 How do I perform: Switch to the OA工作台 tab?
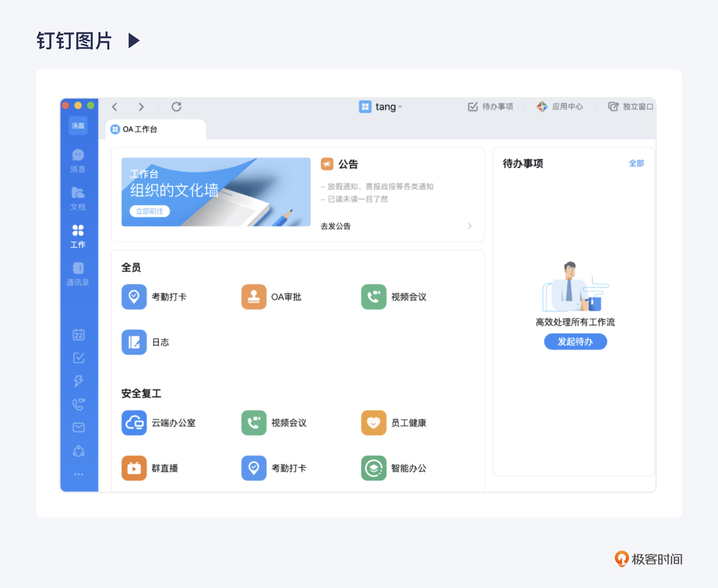pyautogui.click(x=156, y=129)
